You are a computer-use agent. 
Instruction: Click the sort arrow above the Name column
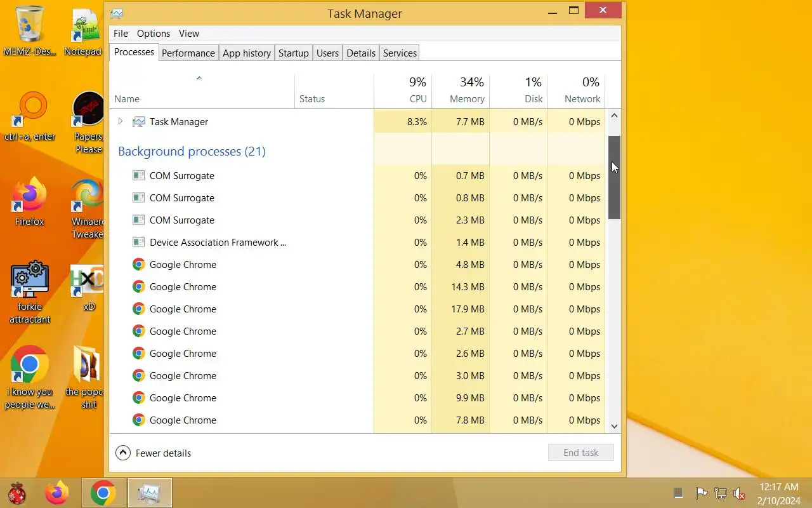(199, 78)
